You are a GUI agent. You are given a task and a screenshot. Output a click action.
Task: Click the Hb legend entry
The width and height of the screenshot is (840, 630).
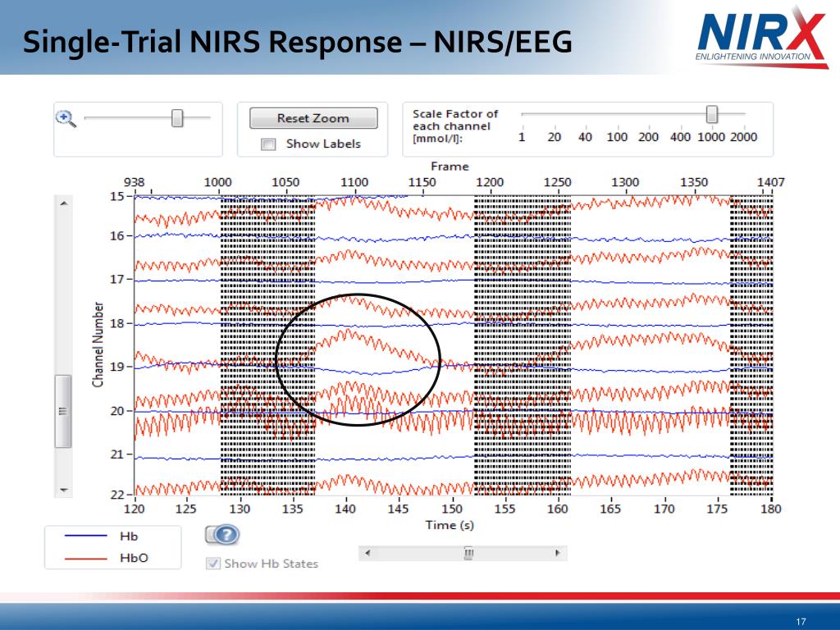[x=102, y=536]
